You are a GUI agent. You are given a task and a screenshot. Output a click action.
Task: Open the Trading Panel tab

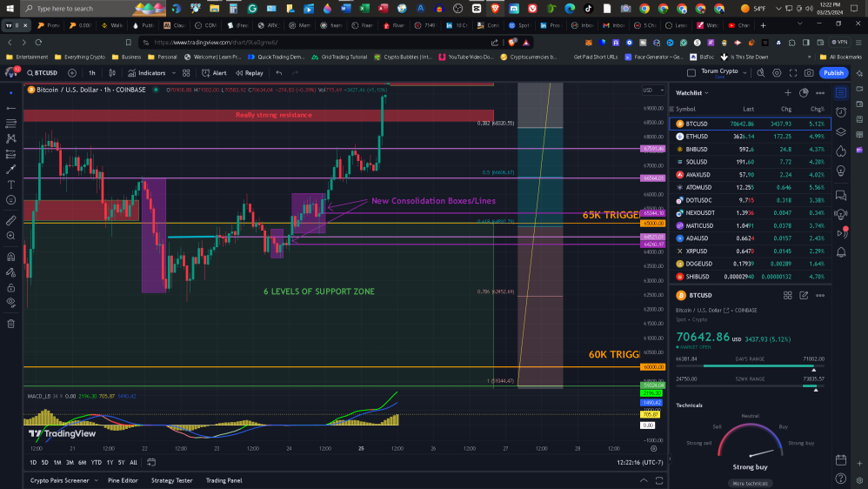pos(224,480)
